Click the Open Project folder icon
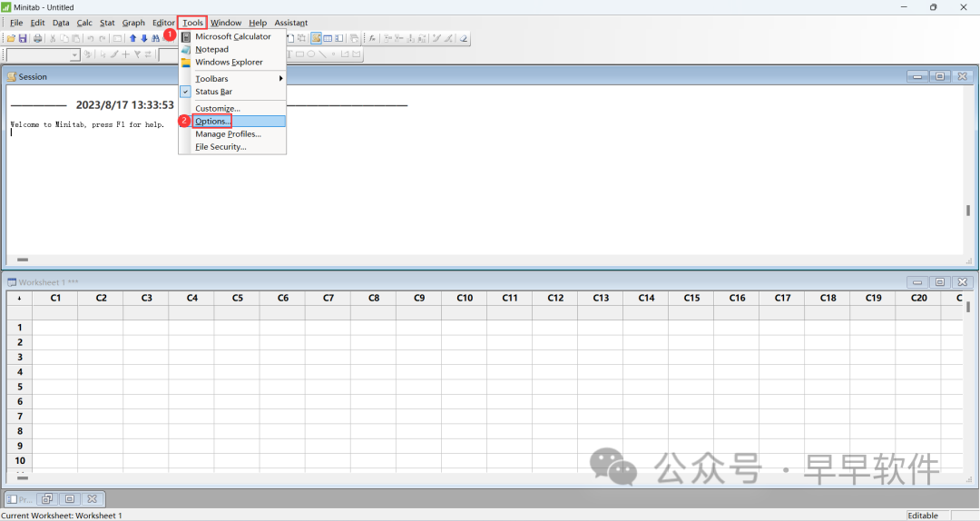Image resolution: width=980 pixels, height=521 pixels. [x=11, y=38]
